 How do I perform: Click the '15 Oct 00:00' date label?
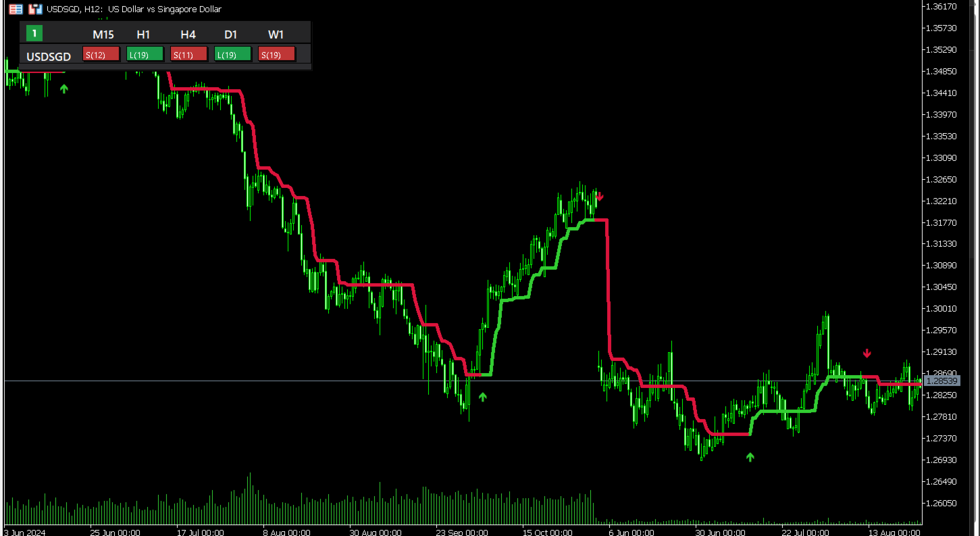click(x=548, y=532)
